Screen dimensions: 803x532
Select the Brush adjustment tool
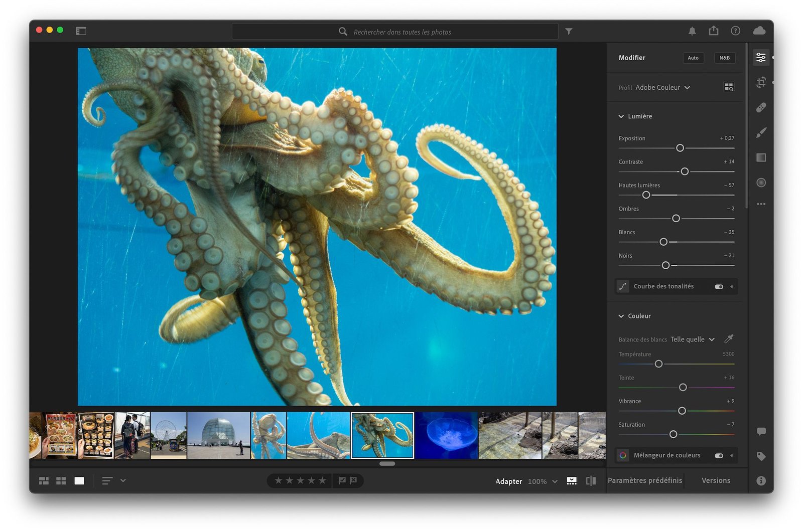(761, 132)
